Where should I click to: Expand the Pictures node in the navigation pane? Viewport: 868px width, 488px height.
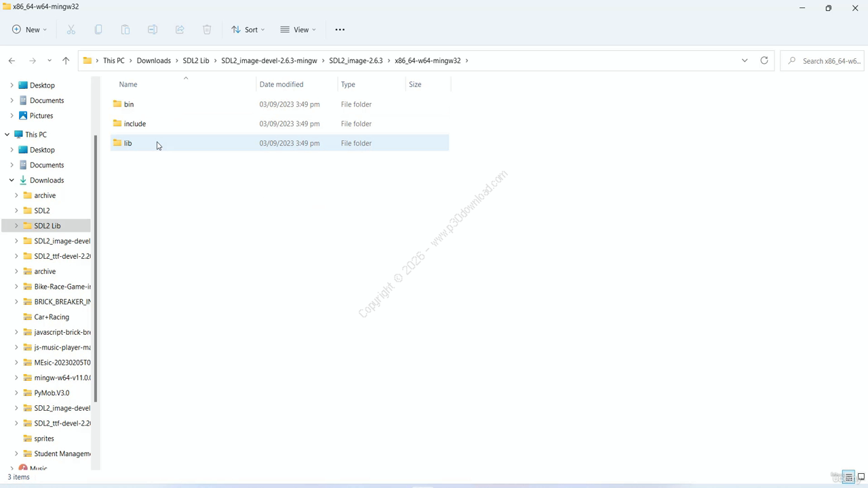(12, 116)
